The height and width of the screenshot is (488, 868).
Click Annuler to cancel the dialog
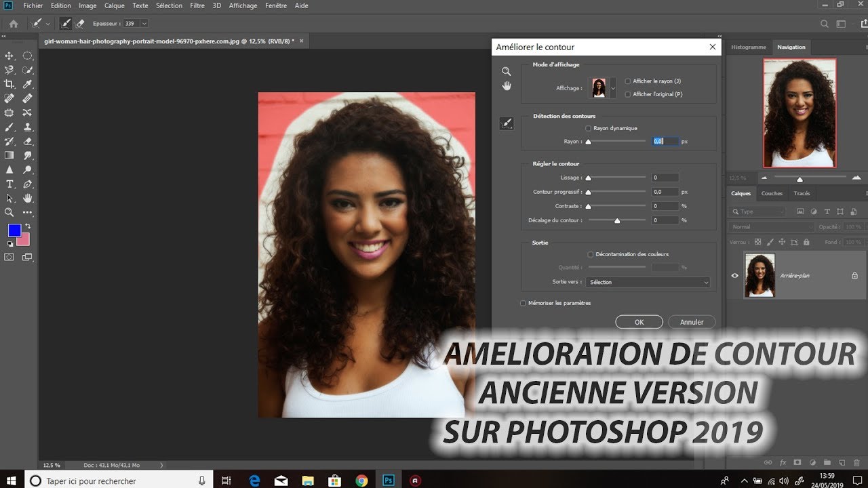click(x=692, y=322)
